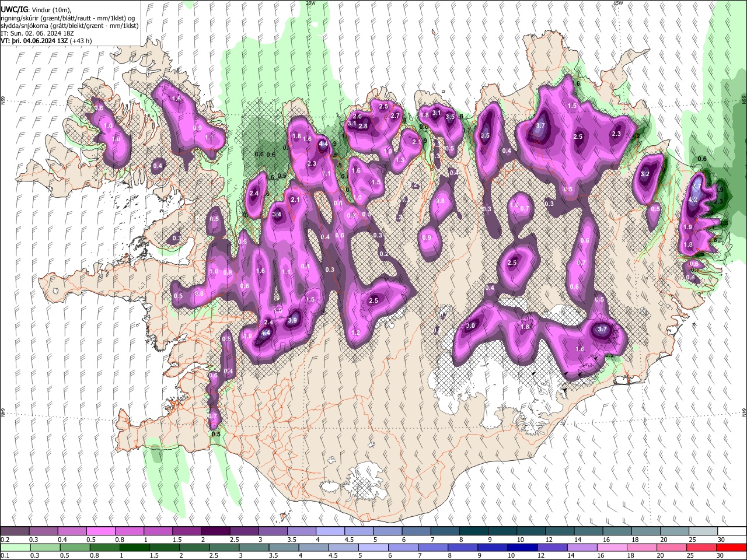
Task: Click the '15W' longitude label
Action: point(618,3)
